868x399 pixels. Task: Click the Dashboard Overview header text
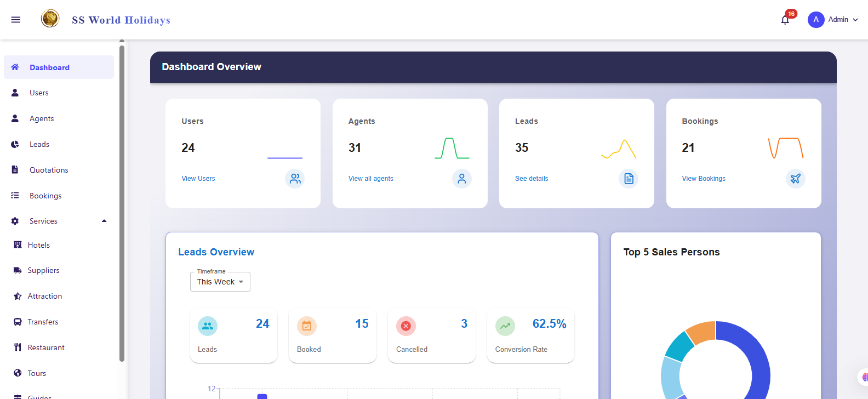212,67
